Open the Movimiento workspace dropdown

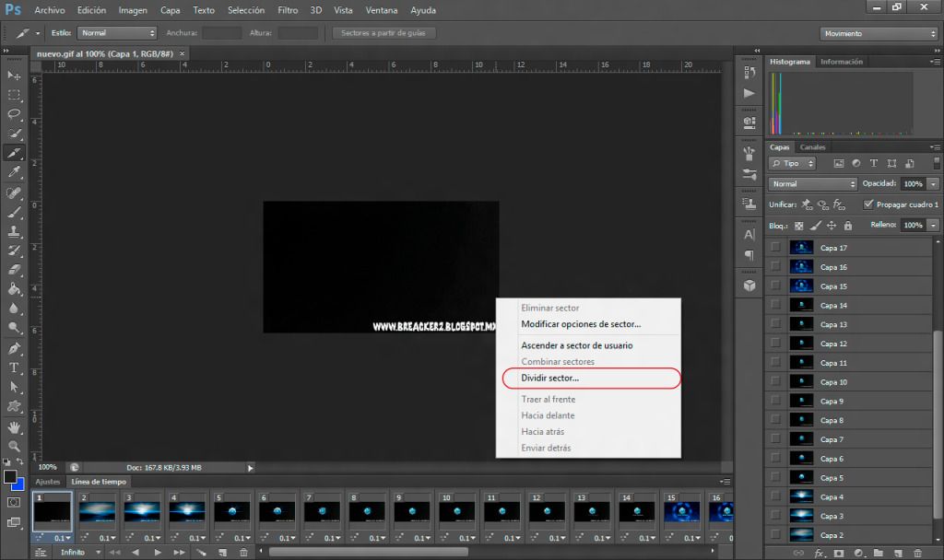tap(879, 34)
